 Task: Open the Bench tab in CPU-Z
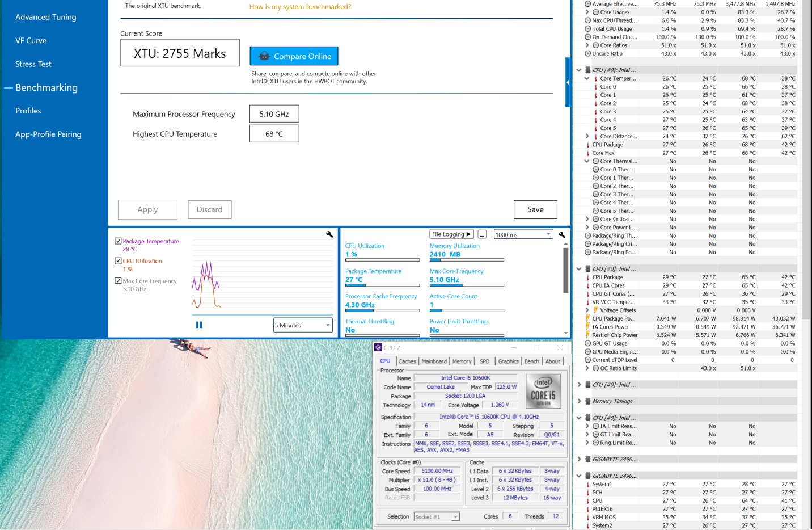tap(532, 361)
